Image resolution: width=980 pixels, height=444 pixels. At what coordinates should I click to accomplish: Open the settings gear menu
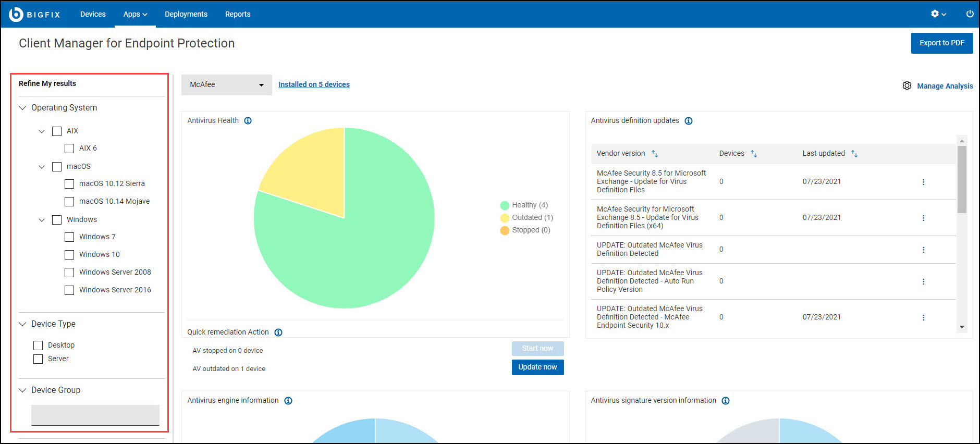(x=935, y=14)
